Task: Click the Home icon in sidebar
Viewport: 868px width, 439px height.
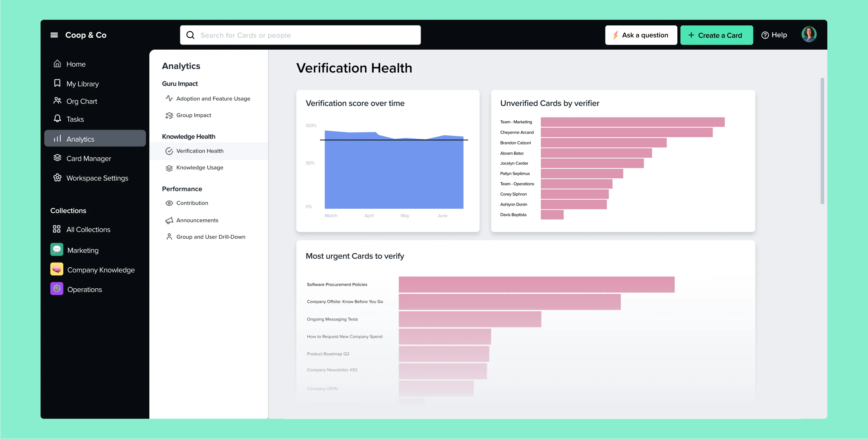Action: (57, 64)
